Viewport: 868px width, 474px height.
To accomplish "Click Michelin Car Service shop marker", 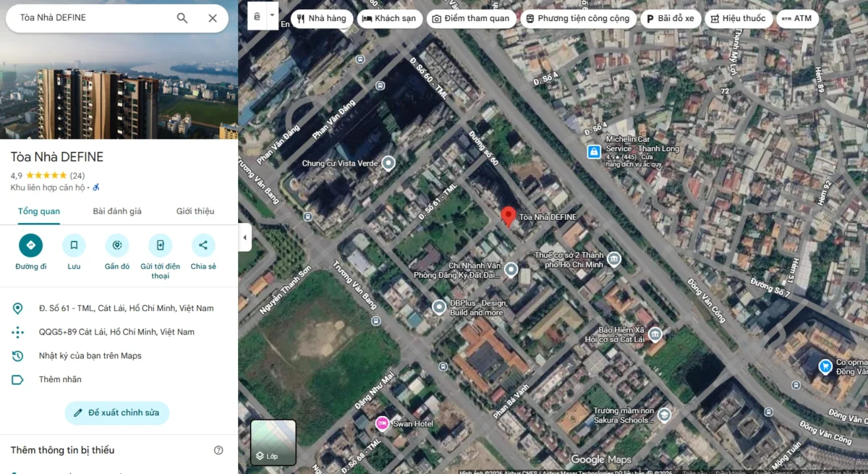I will 593,152.
